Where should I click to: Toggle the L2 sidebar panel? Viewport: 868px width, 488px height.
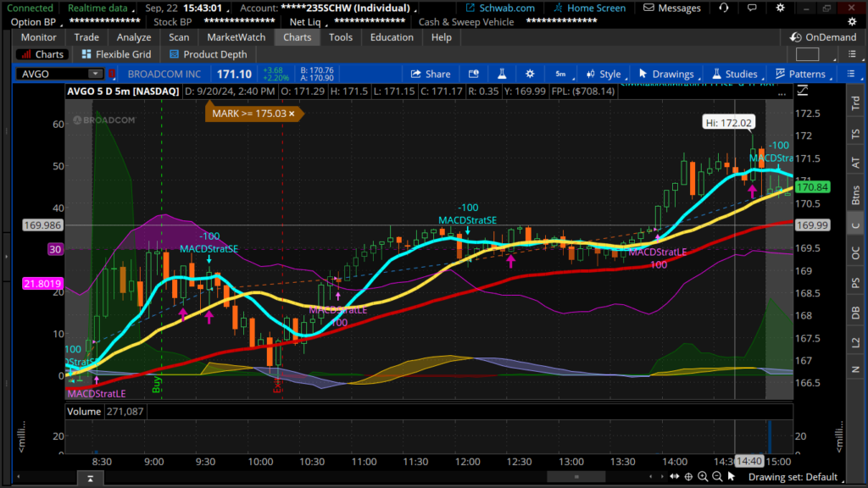(855, 343)
